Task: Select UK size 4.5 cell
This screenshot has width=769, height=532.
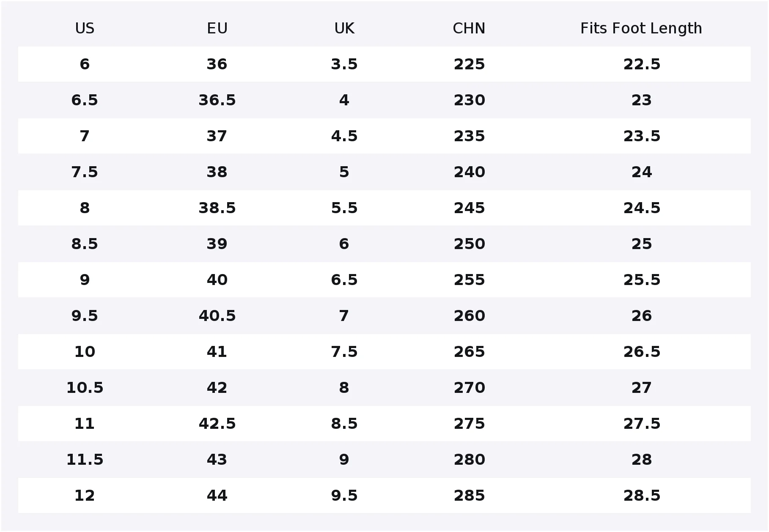Action: [344, 136]
